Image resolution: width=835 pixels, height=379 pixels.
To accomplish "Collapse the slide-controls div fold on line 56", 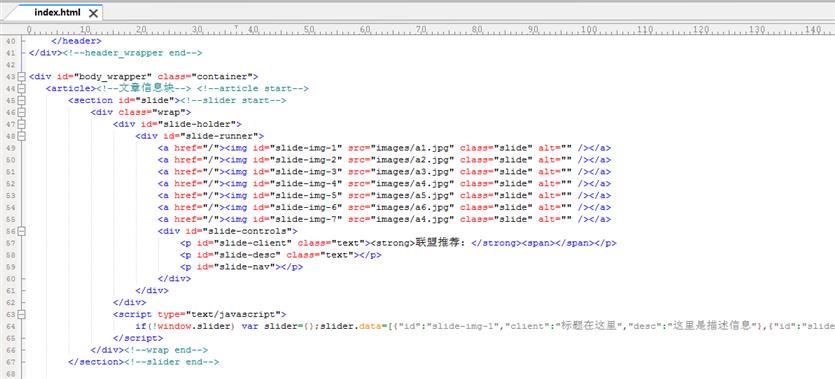I will pyautogui.click(x=21, y=231).
